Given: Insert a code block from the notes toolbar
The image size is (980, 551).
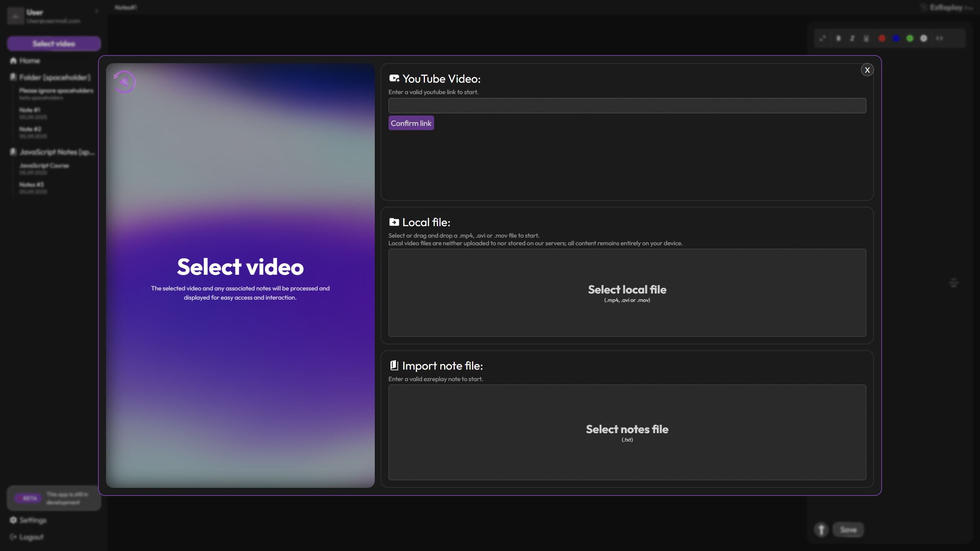Looking at the screenshot, I should click(x=940, y=38).
